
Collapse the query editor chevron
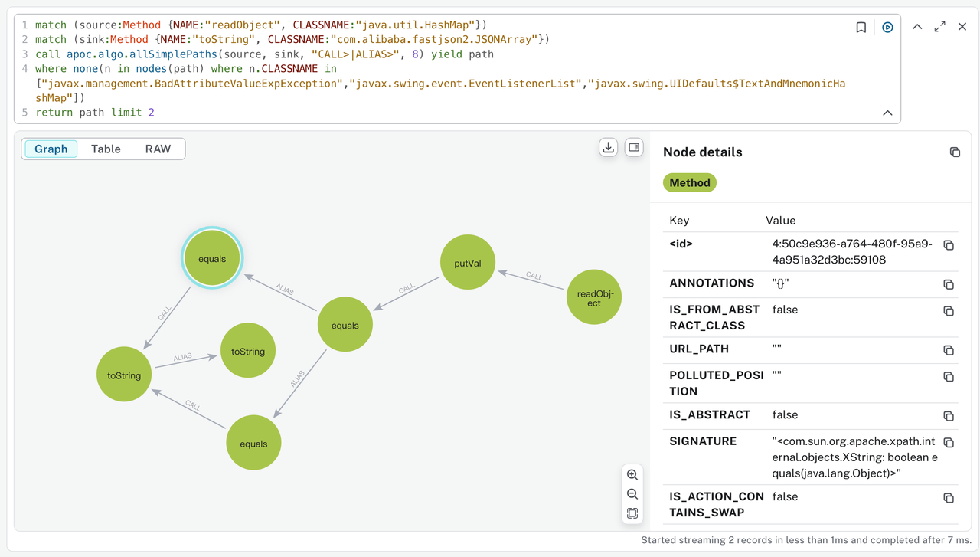[x=887, y=113]
